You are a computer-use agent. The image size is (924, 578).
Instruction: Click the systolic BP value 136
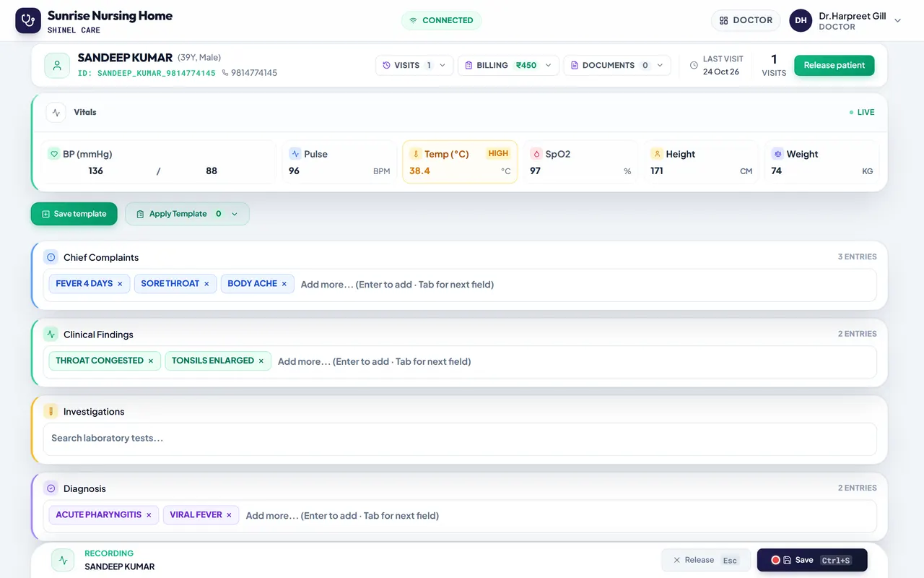[95, 171]
